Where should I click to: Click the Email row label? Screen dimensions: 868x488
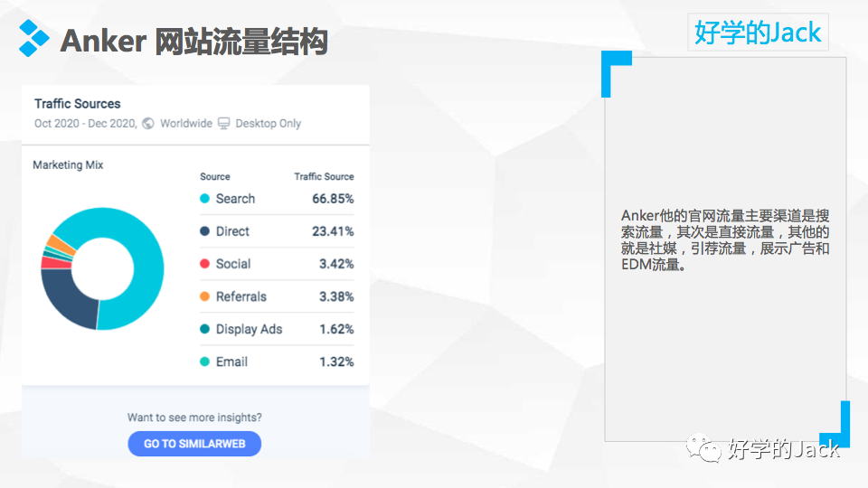click(231, 361)
